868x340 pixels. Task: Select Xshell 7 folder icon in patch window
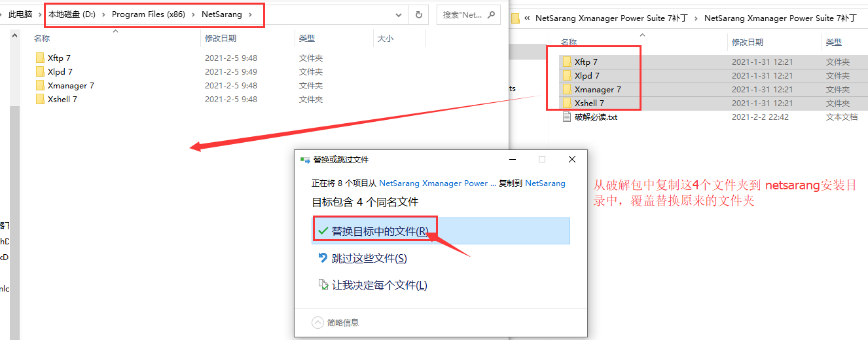point(567,104)
